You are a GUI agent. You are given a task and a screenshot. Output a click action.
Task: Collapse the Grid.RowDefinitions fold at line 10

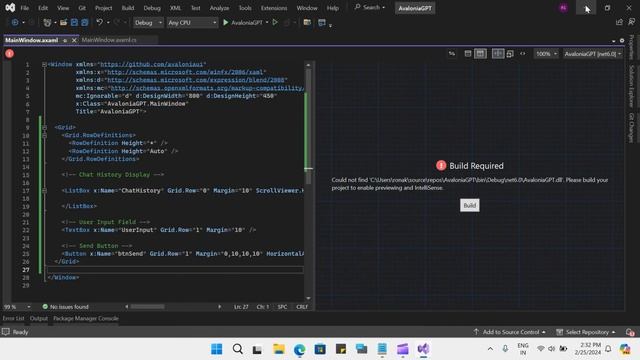point(44,135)
